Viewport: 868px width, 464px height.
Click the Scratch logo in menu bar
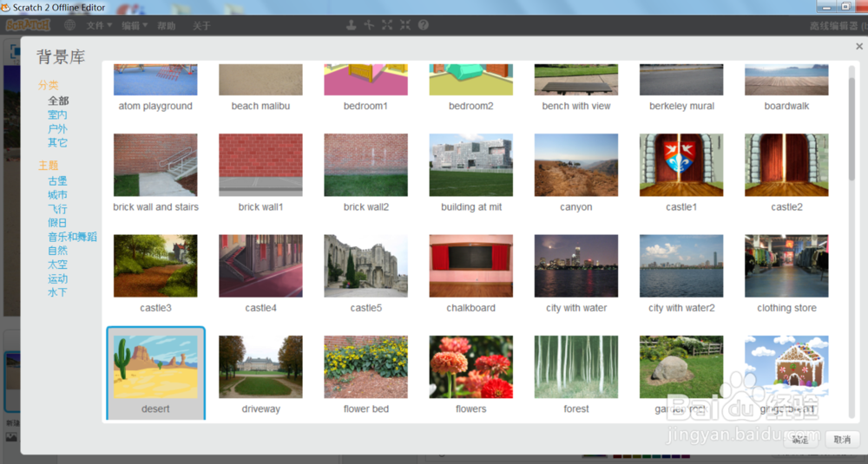28,25
